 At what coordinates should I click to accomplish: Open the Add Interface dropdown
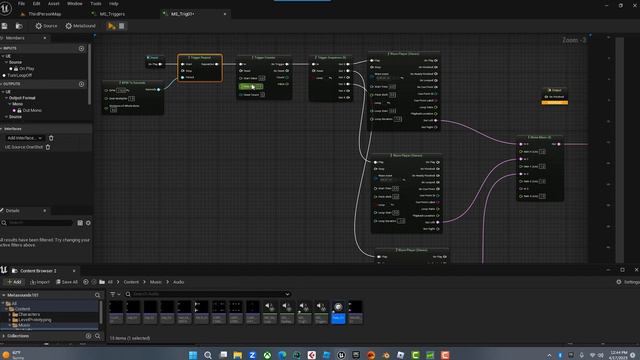pos(24,138)
